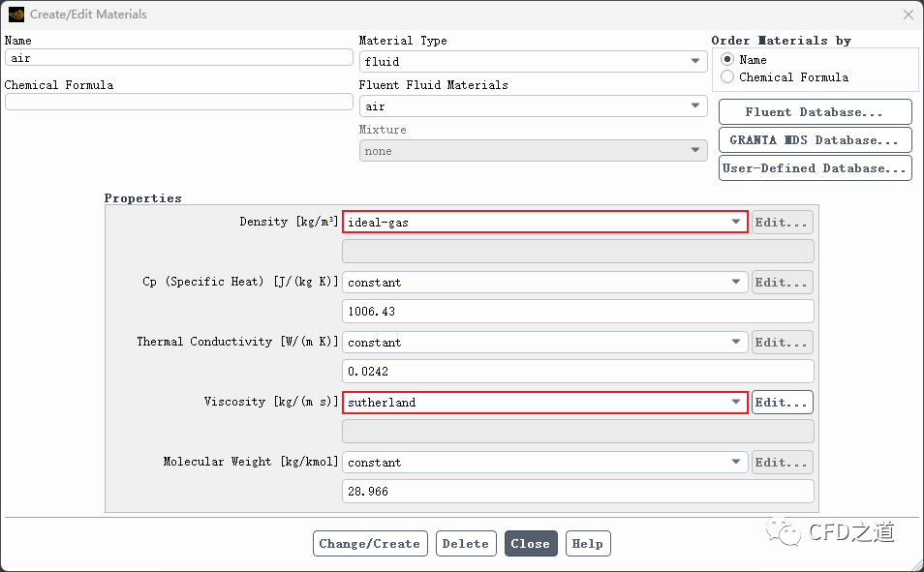Click the Cp value field 1006.43
This screenshot has width=924, height=572.
click(x=577, y=311)
